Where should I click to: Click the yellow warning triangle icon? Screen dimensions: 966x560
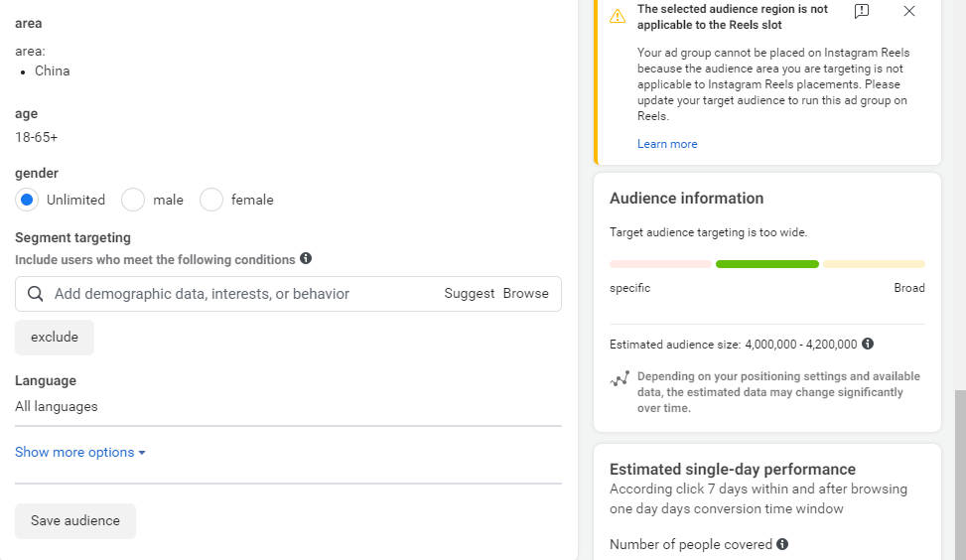[618, 16]
